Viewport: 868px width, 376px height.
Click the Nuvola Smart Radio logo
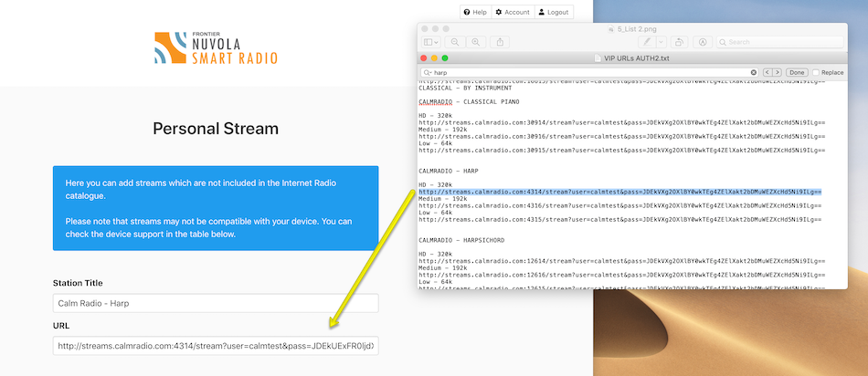pyautogui.click(x=216, y=48)
